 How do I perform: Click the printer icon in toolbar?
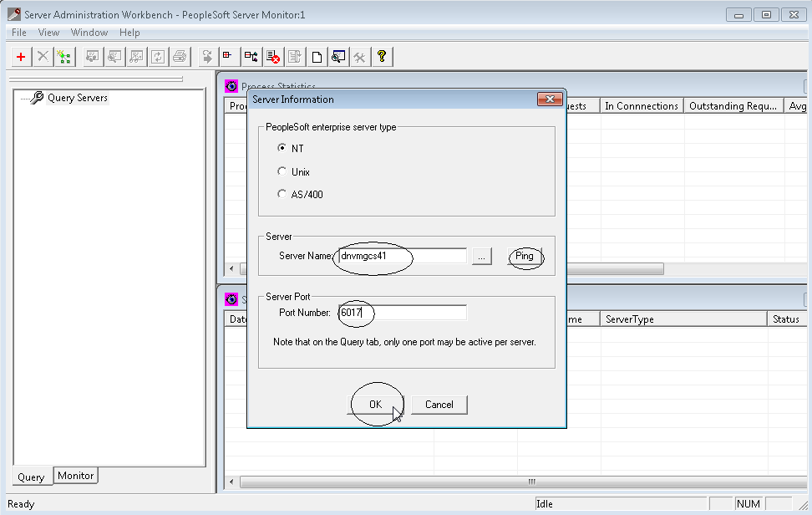180,57
